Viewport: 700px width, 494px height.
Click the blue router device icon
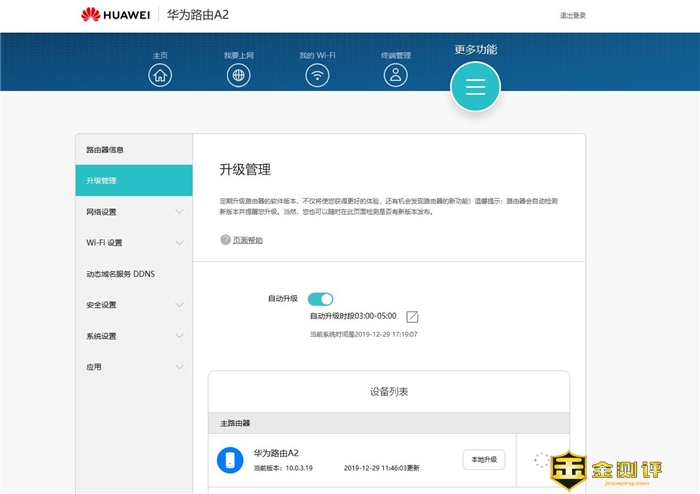pyautogui.click(x=230, y=460)
